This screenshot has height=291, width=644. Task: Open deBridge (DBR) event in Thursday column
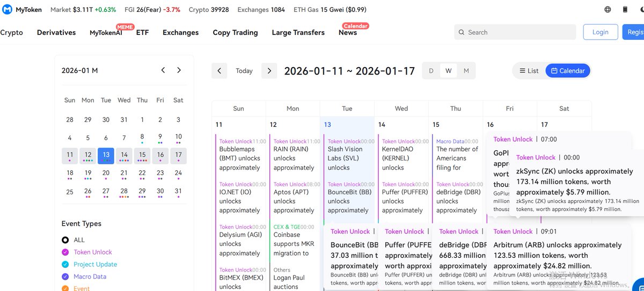point(457,198)
